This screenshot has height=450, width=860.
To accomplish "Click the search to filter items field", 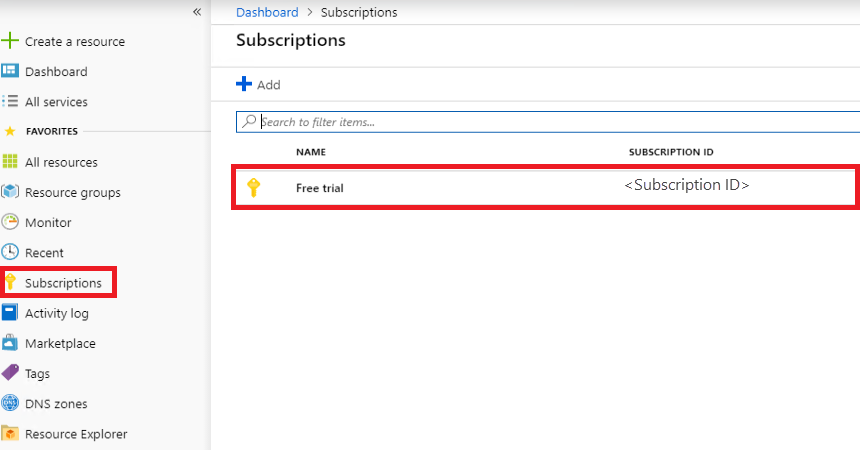I will [550, 122].
